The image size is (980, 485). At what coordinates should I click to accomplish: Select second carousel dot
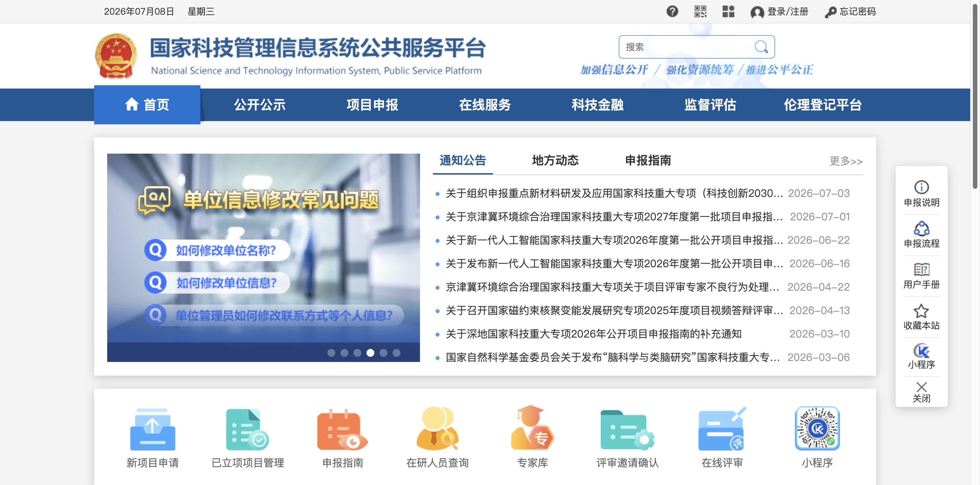[344, 353]
